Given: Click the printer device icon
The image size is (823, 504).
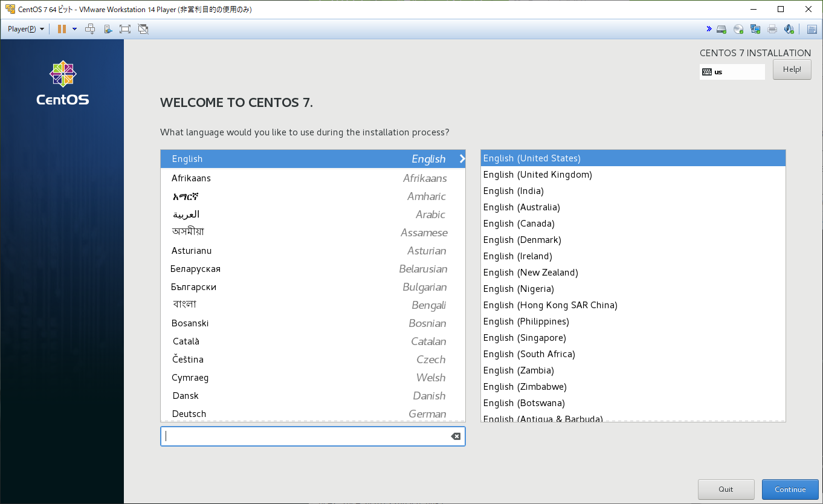Looking at the screenshot, I should 772,29.
